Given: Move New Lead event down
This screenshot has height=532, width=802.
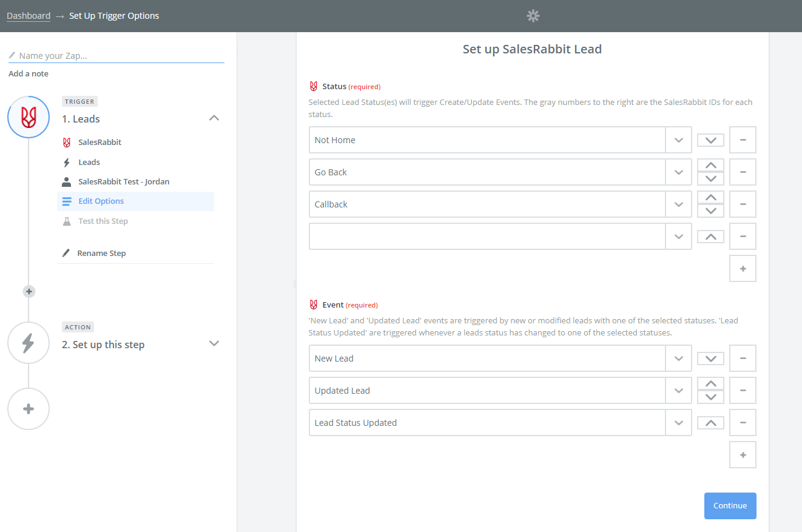Looking at the screenshot, I should click(x=711, y=359).
